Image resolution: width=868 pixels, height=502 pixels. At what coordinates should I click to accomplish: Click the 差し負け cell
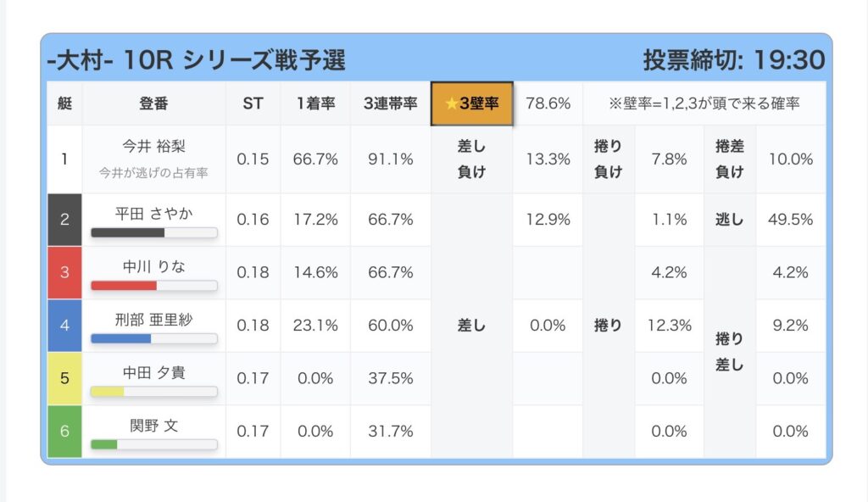pos(471,159)
